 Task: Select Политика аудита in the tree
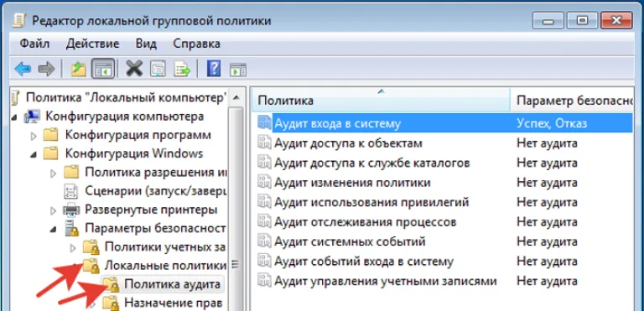[x=172, y=284]
